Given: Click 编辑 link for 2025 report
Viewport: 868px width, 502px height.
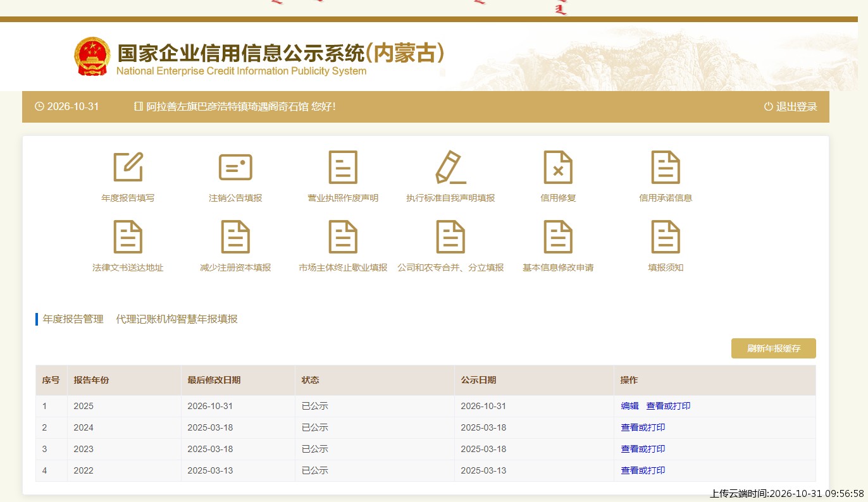Looking at the screenshot, I should tap(629, 406).
